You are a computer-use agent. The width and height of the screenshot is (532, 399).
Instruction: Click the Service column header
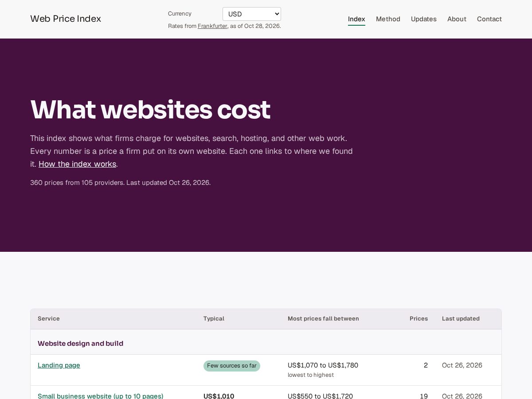click(x=49, y=319)
